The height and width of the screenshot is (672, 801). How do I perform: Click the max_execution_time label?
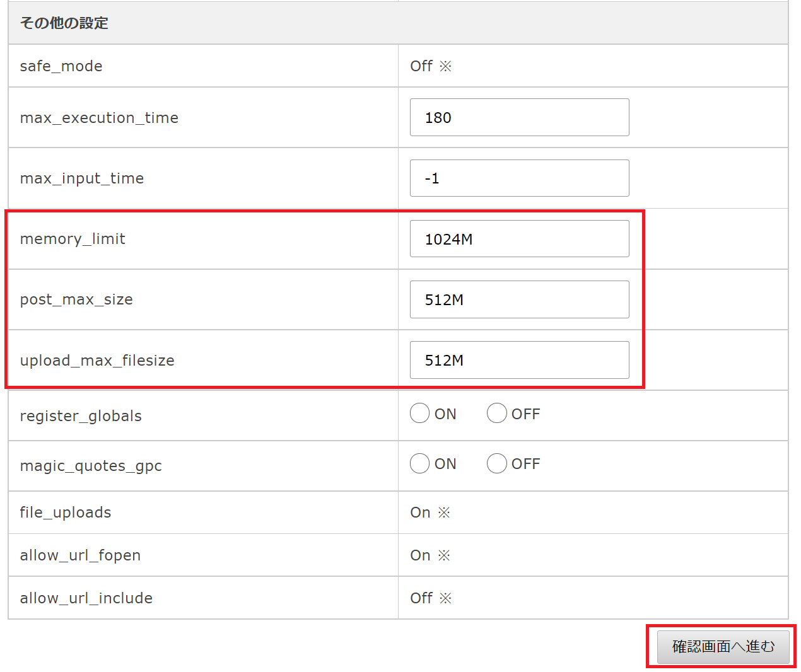pyautogui.click(x=99, y=118)
